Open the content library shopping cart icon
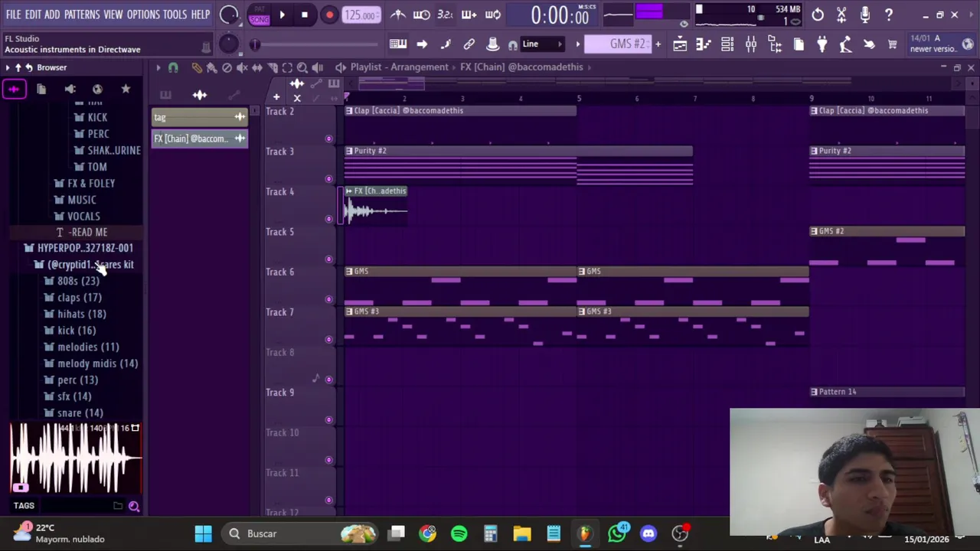Viewport: 980px width, 551px height. tap(893, 44)
